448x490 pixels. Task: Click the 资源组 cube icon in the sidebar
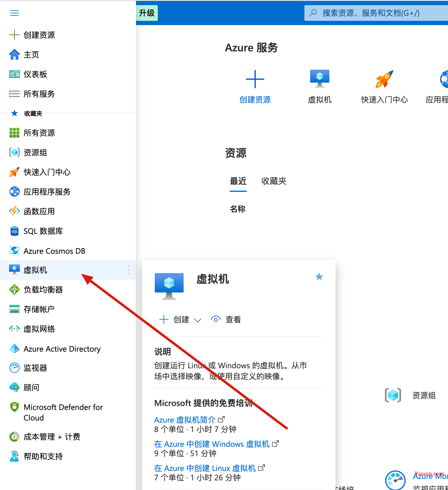tap(14, 152)
